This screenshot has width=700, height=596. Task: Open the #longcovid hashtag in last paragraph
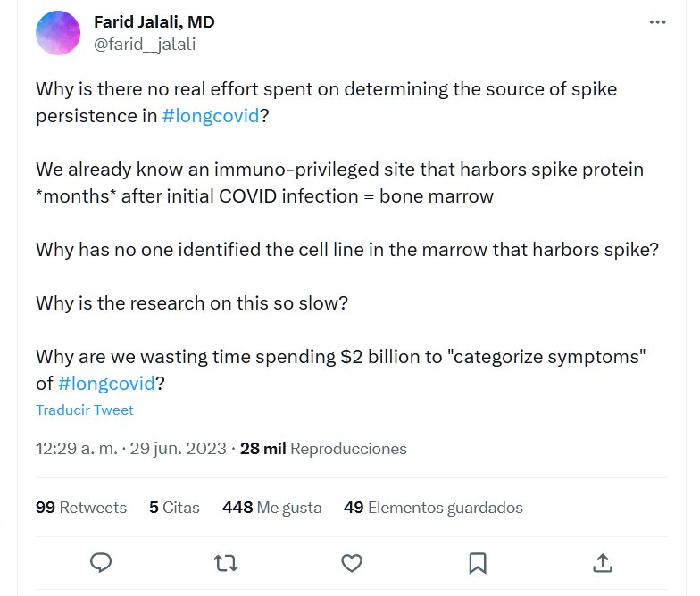pos(105,383)
